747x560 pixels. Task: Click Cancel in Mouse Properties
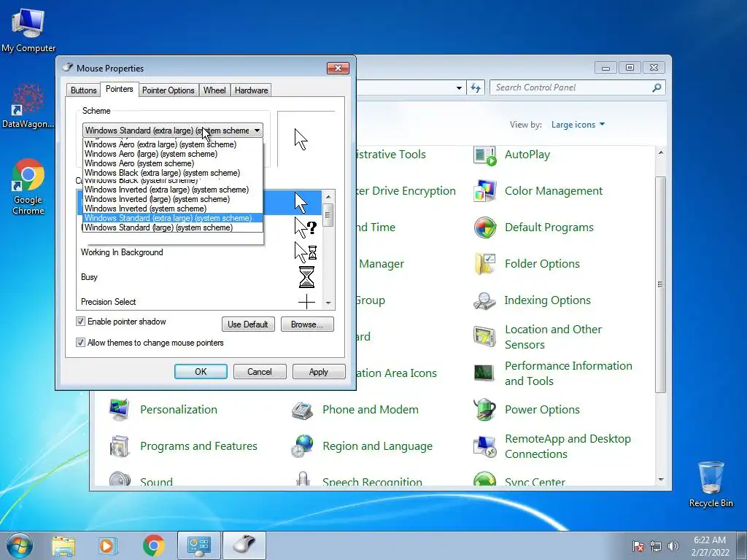260,371
